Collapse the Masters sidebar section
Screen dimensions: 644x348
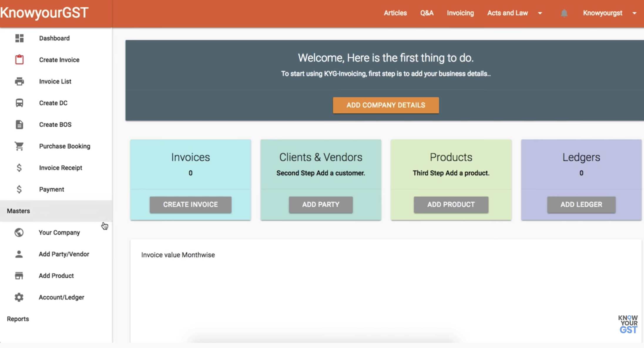click(x=19, y=211)
